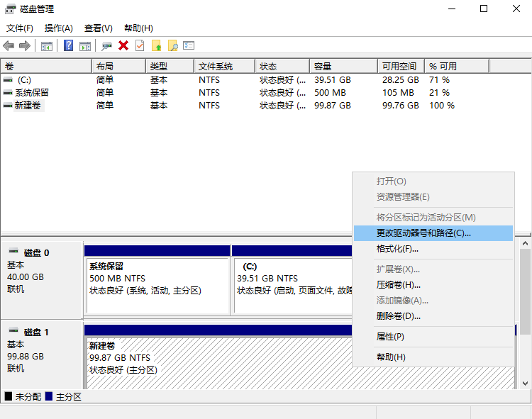Click the back arrow toolbar icon
532x419 pixels.
pyautogui.click(x=9, y=45)
